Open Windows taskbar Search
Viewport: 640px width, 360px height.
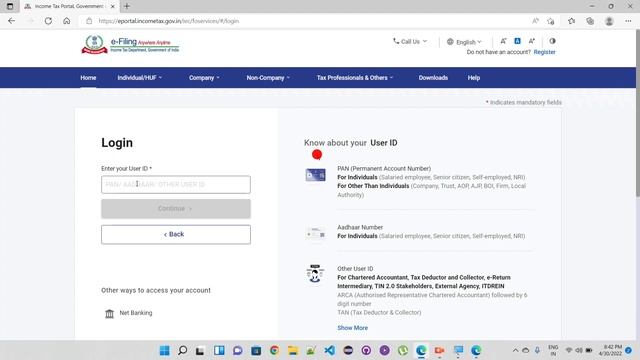pyautogui.click(x=182, y=350)
